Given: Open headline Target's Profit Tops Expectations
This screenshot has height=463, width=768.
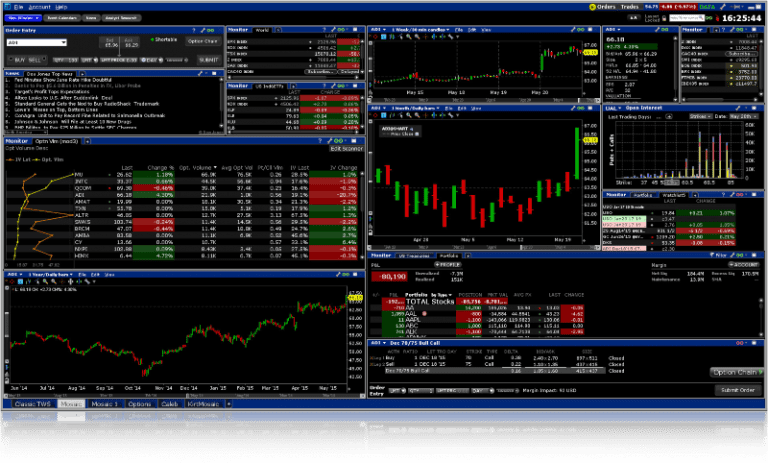Looking at the screenshot, I should (x=52, y=92).
